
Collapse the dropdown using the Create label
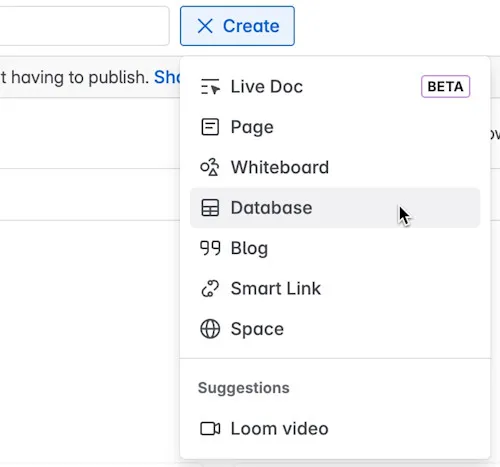251,26
